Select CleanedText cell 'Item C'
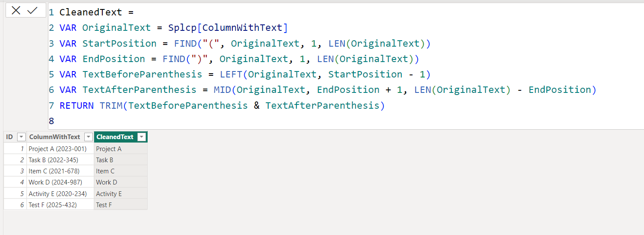Image resolution: width=644 pixels, height=235 pixels. pyautogui.click(x=121, y=171)
